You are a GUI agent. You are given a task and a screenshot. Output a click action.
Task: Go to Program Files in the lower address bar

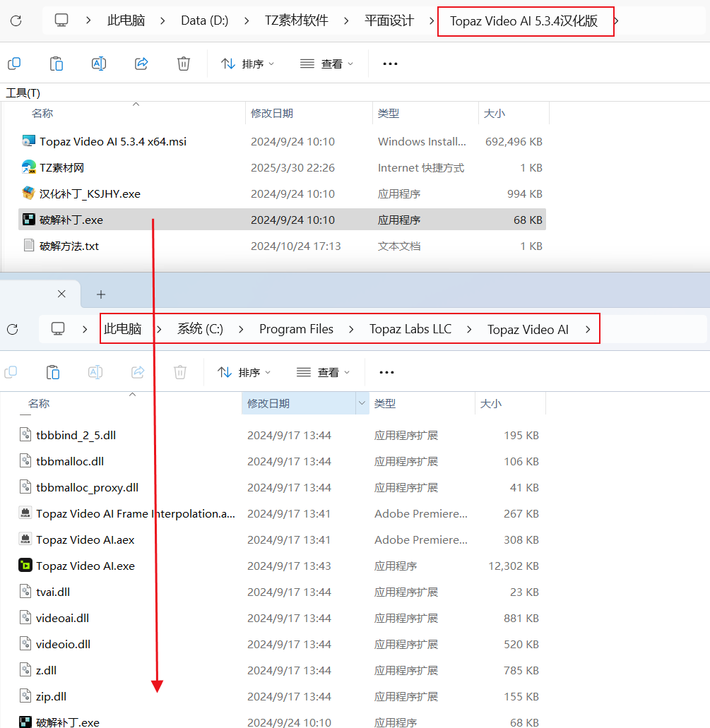tap(296, 329)
